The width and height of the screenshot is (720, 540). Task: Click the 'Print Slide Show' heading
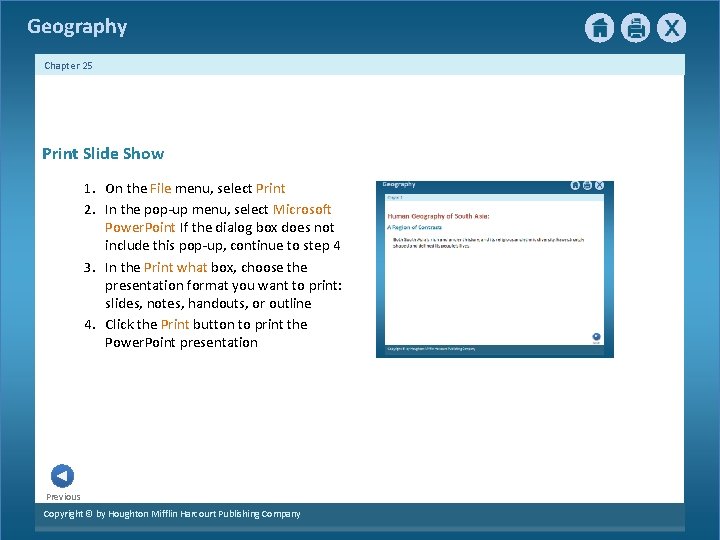click(103, 153)
